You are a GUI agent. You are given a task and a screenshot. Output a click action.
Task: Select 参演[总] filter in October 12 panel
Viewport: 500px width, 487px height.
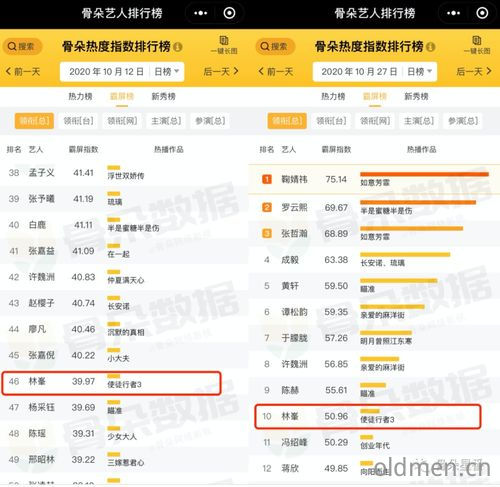coord(210,121)
